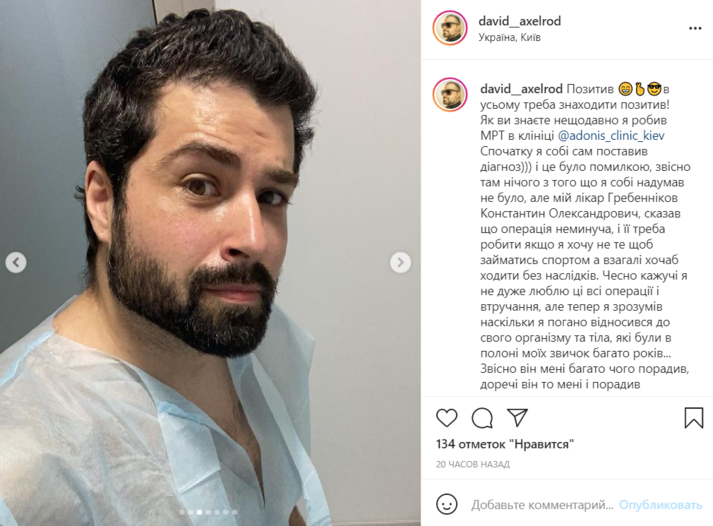Open emoji picker smiley icon
Screen dimensions: 713x526
(447, 504)
